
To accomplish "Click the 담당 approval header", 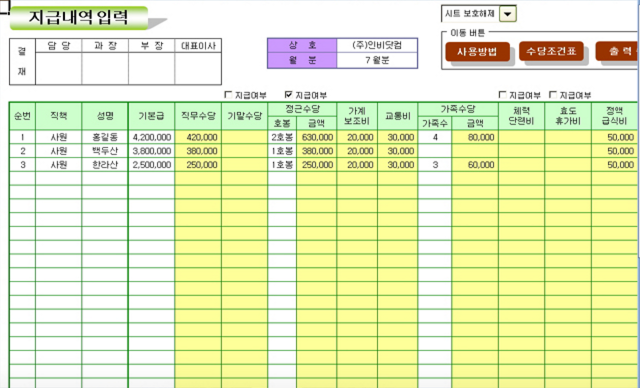I will coord(59,46).
